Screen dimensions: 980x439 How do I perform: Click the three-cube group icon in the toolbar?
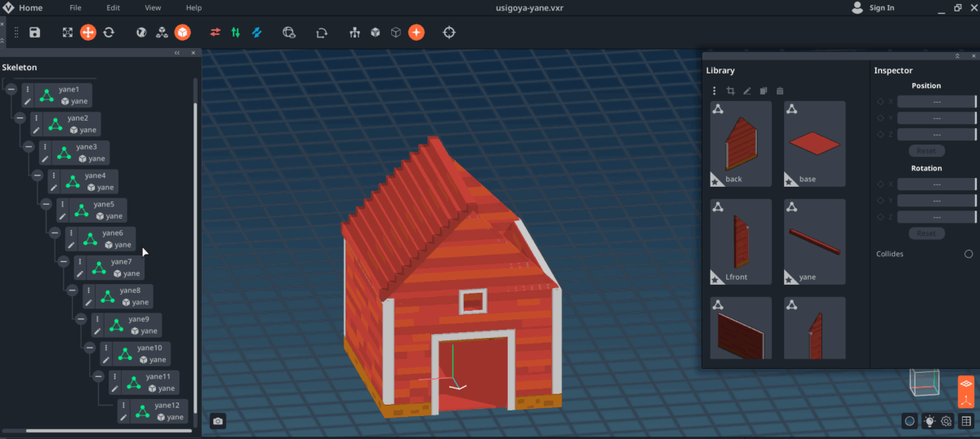coord(162,33)
